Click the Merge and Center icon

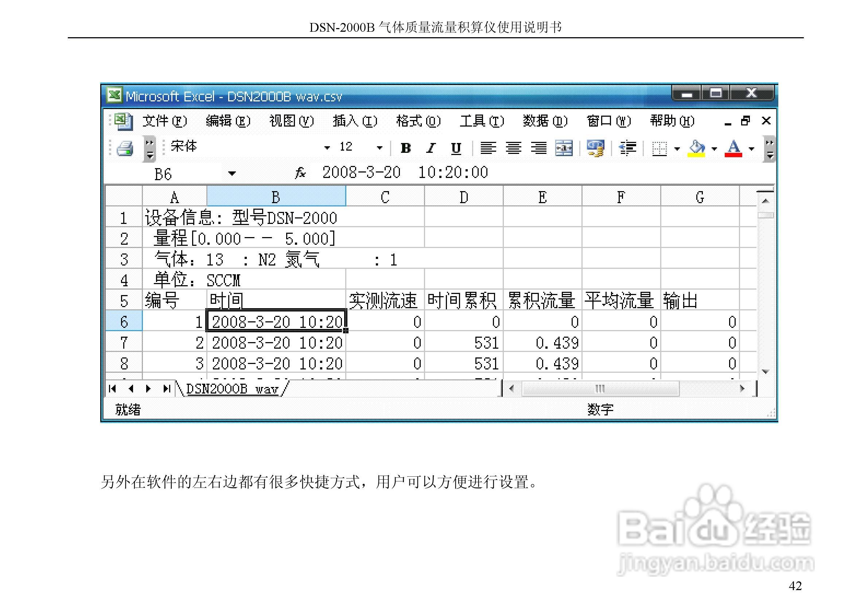(x=564, y=148)
